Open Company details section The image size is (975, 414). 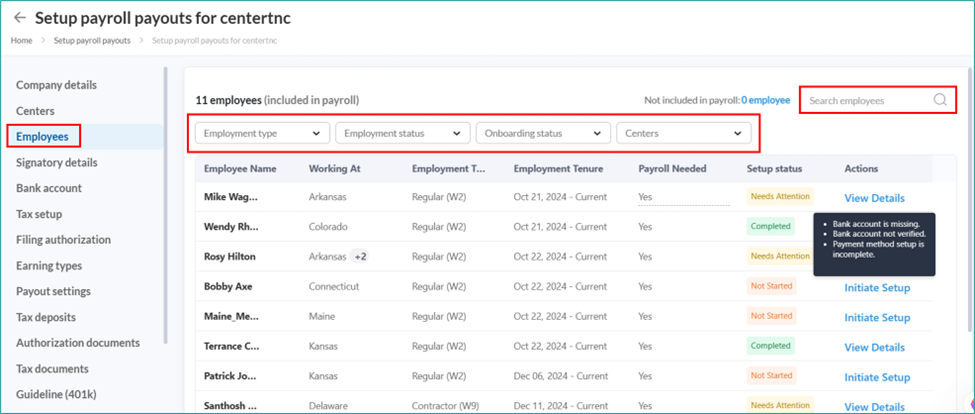tap(57, 85)
